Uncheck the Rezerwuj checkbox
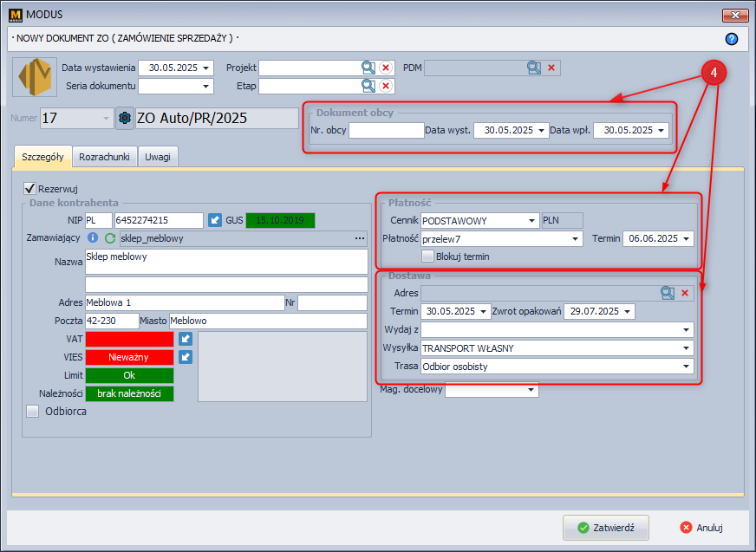 coord(30,188)
